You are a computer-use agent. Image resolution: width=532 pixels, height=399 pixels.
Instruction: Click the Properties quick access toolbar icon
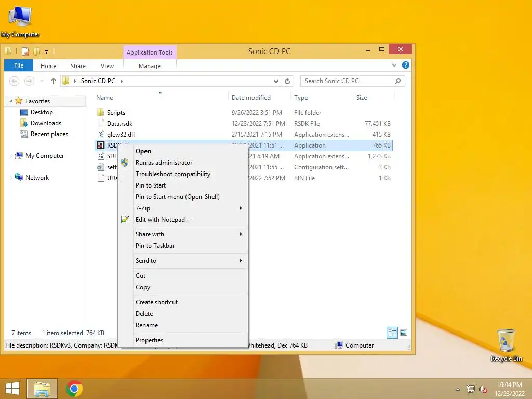click(25, 51)
